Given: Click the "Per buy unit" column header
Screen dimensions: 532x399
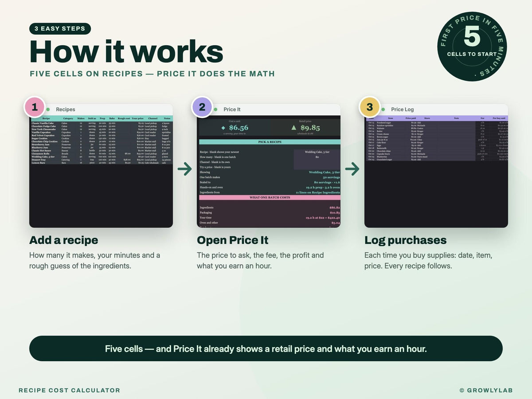Looking at the screenshot, I should [500, 118].
